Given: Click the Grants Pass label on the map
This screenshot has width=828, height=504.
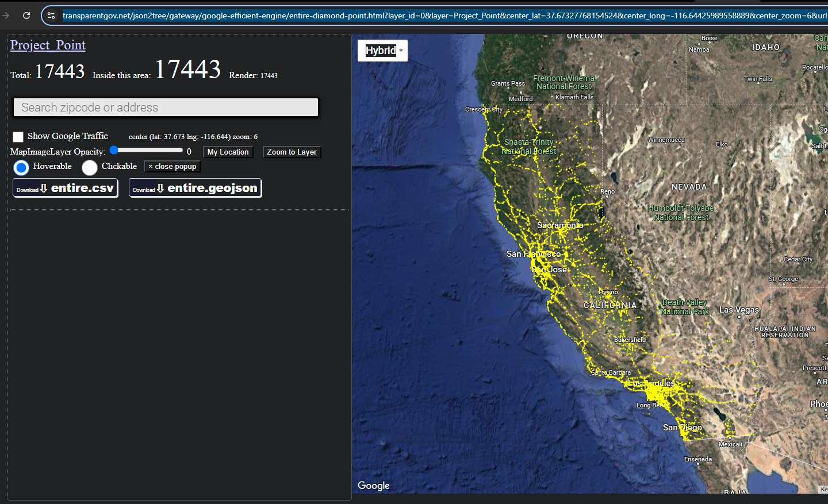Looking at the screenshot, I should [508, 83].
